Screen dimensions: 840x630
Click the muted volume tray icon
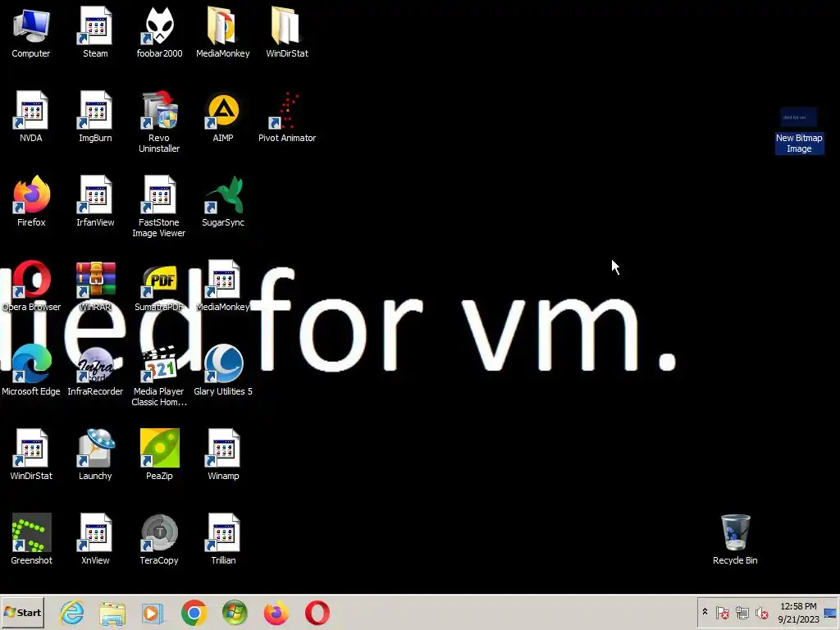(761, 612)
